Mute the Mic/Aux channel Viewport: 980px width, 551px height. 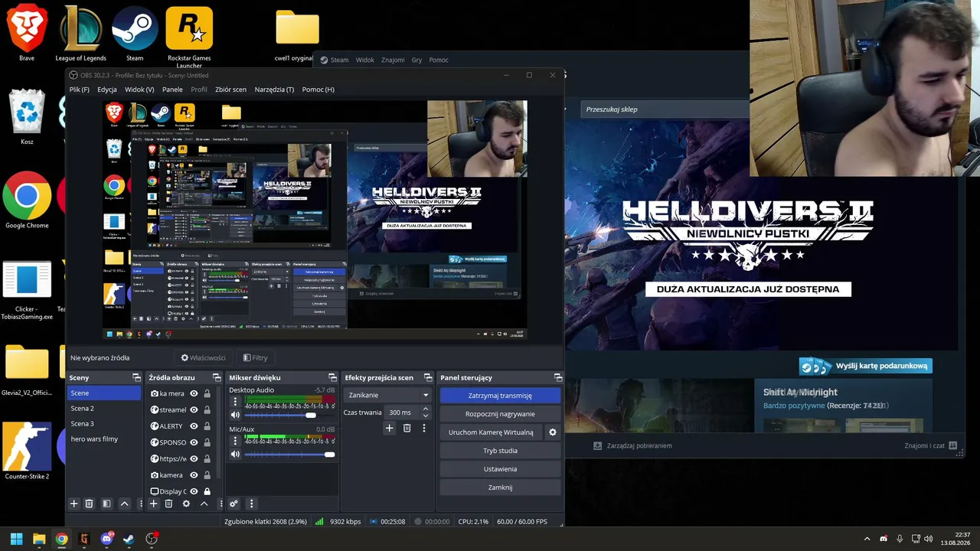[235, 455]
